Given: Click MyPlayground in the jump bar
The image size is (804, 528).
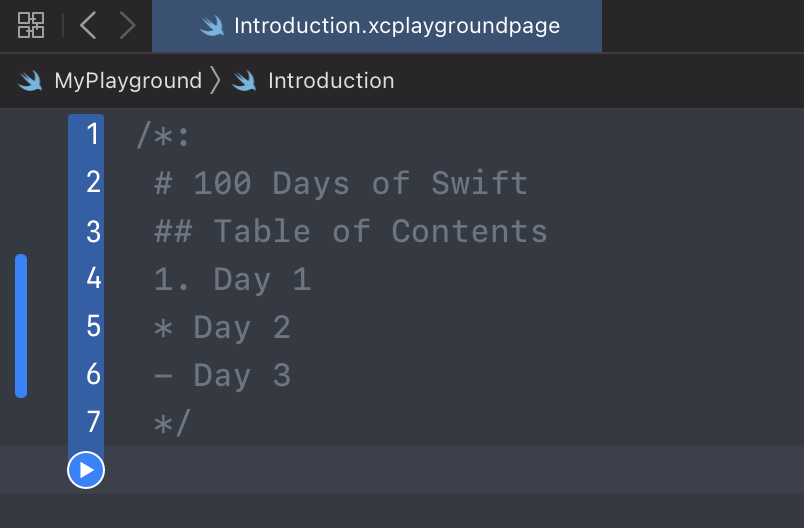Looking at the screenshot, I should 128,81.
